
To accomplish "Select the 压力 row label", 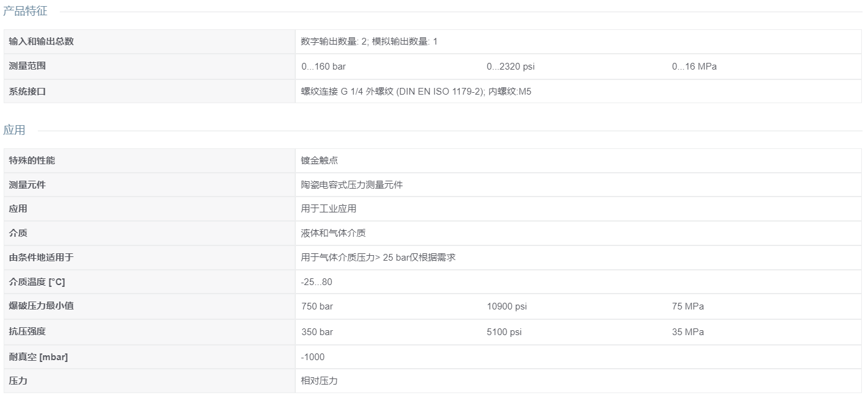I will [18, 381].
